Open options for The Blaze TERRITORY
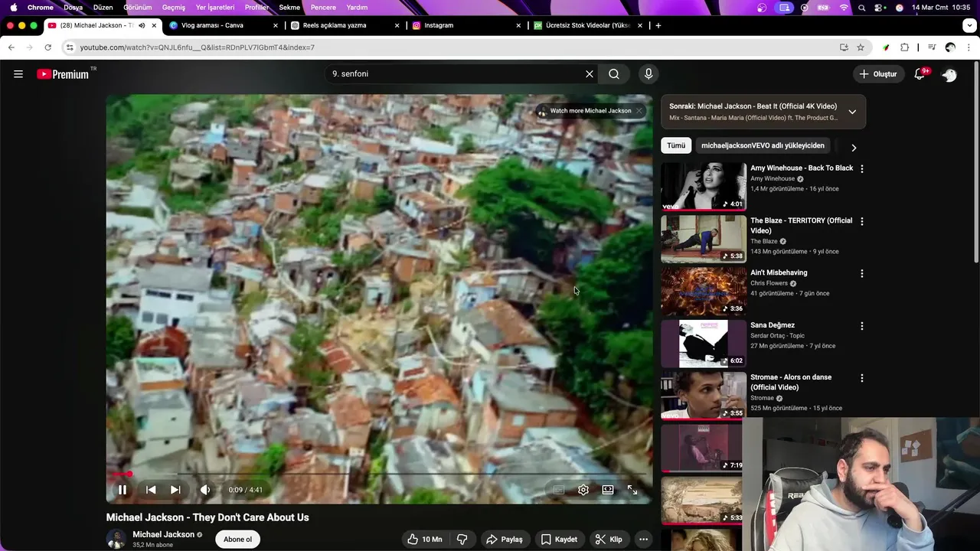Image resolution: width=980 pixels, height=551 pixels. click(862, 221)
